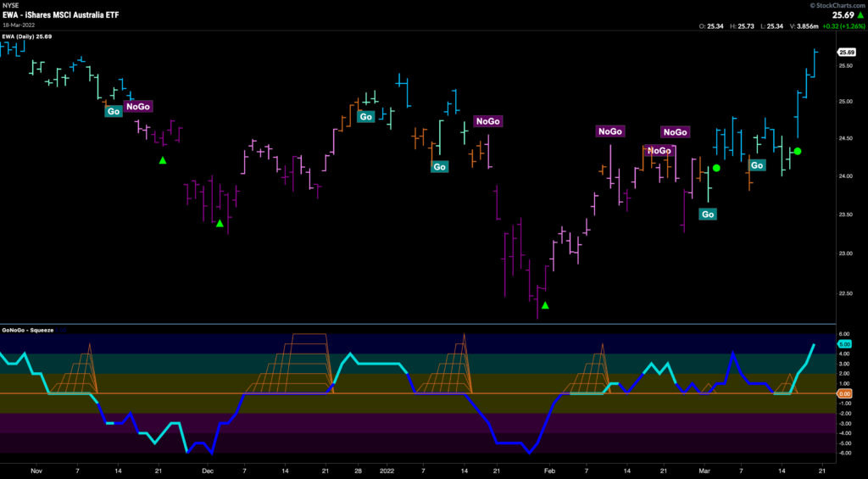Click the green triangle at the December low
The width and height of the screenshot is (868, 479).
tap(220, 223)
